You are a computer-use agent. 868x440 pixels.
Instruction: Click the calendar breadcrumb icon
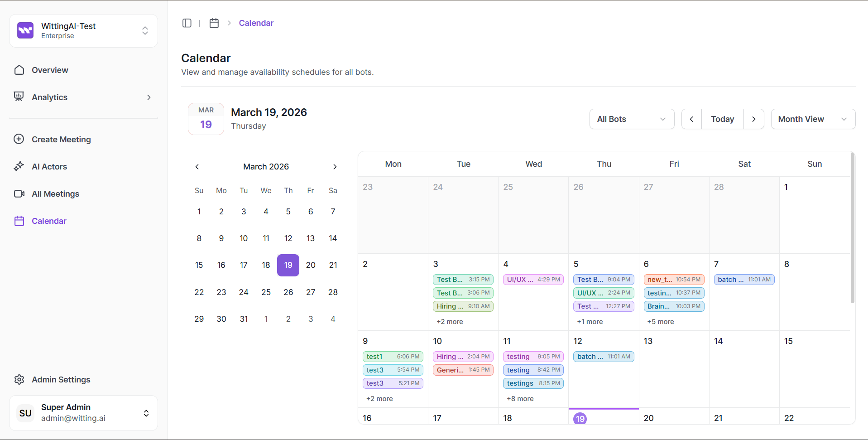click(x=214, y=23)
